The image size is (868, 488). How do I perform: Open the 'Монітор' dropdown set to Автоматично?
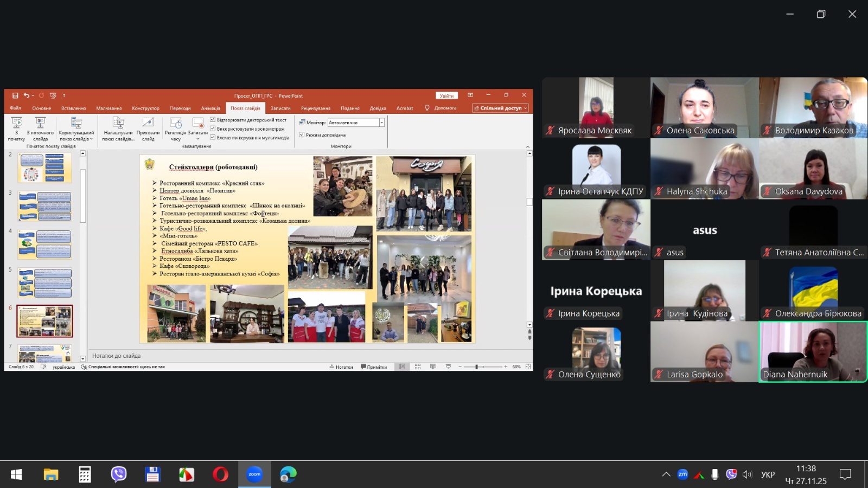tap(381, 123)
